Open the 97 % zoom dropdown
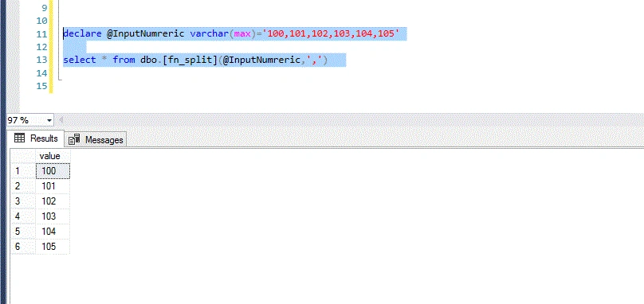644x304 pixels. pyautogui.click(x=49, y=120)
